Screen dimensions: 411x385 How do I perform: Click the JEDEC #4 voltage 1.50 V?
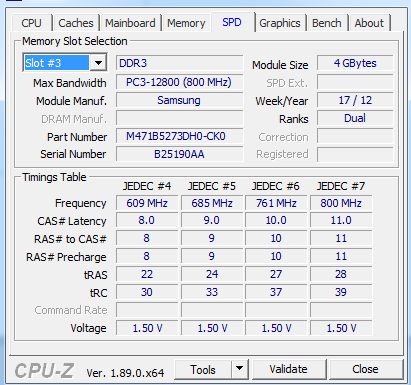(147, 328)
